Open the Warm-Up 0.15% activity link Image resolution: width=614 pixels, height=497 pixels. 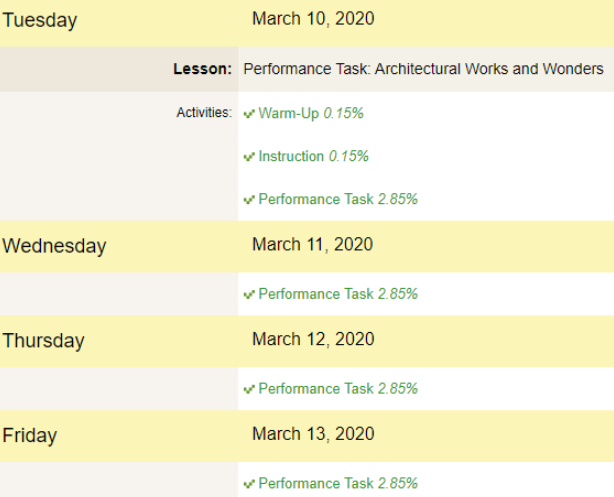(x=311, y=113)
